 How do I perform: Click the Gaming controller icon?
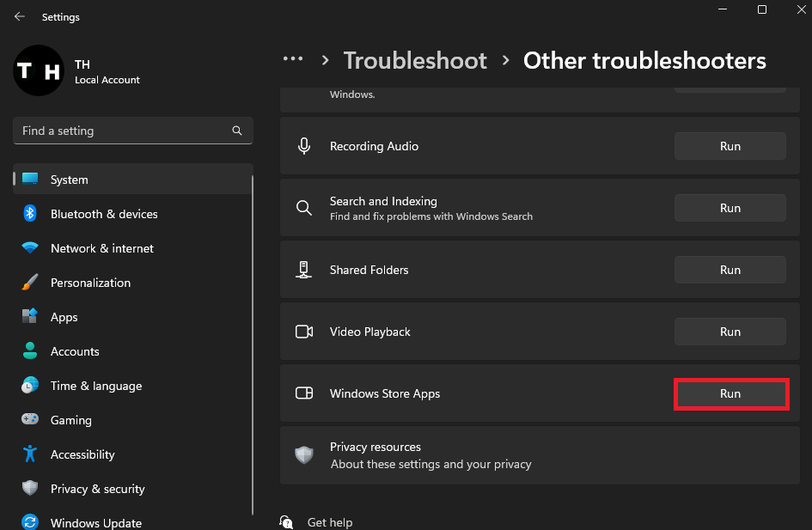pyautogui.click(x=30, y=420)
